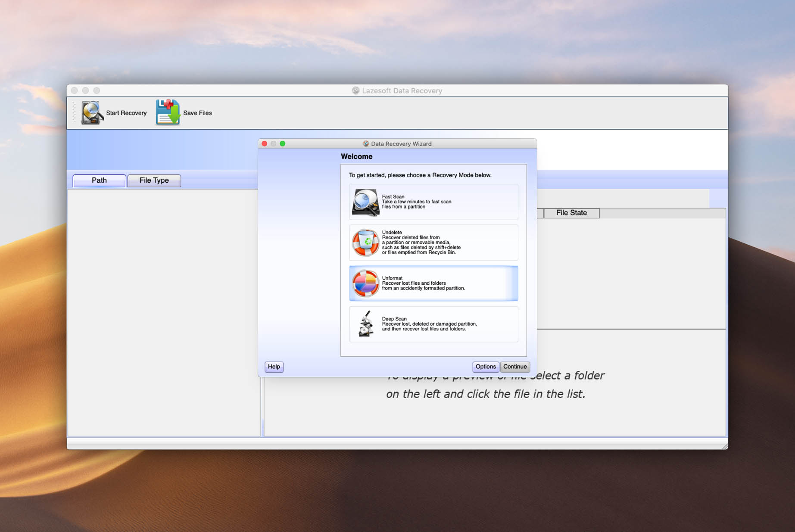
Task: Click the Save Files floppy disk icon
Action: (x=168, y=112)
